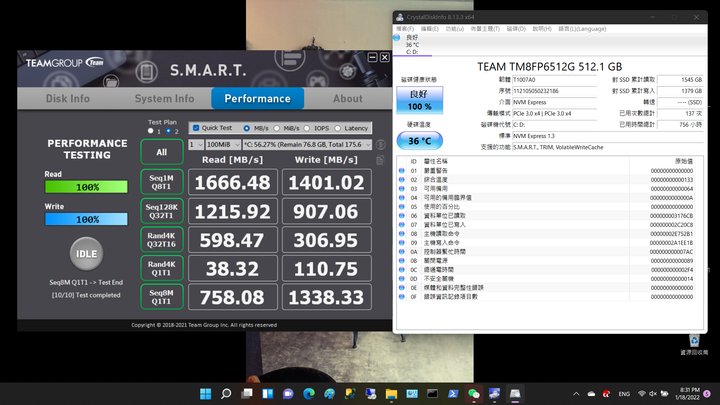Click the blue status dot of attribute 05

[402, 207]
